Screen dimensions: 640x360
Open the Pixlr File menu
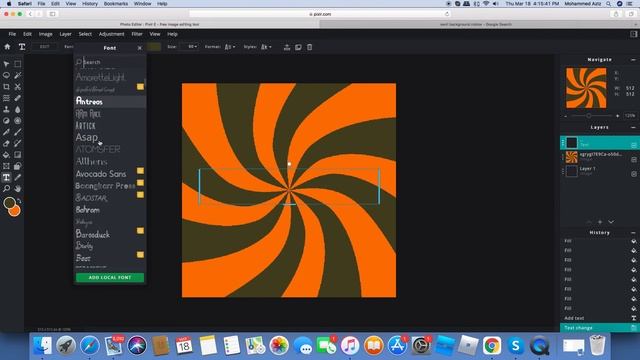12,34
